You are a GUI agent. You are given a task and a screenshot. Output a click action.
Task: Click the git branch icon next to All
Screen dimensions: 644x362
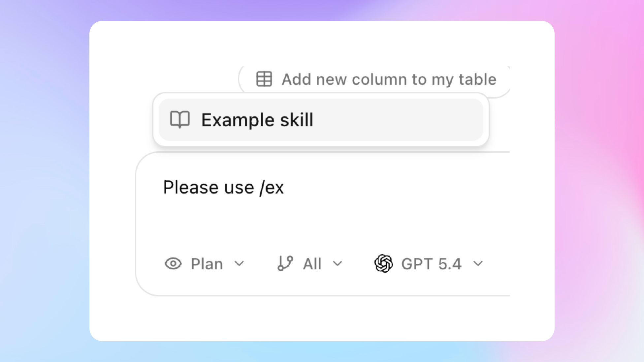point(285,264)
